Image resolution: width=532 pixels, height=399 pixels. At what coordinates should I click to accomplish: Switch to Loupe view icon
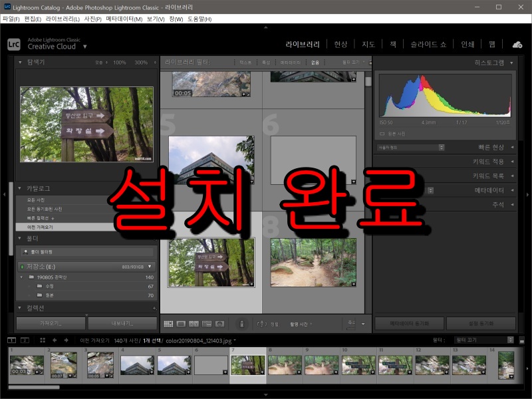(x=181, y=324)
